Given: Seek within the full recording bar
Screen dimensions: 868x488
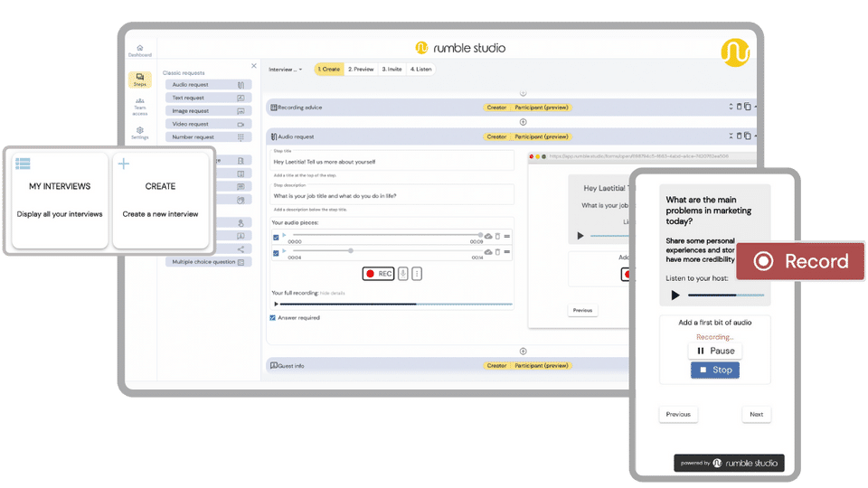Looking at the screenshot, I should (x=396, y=304).
